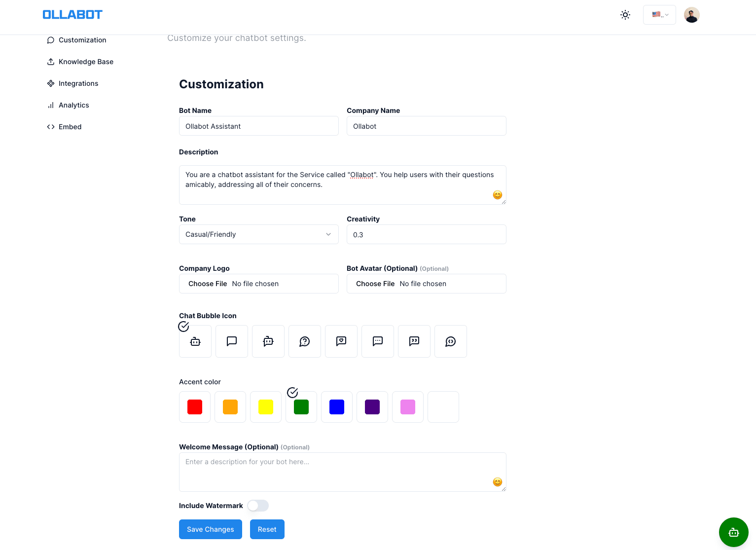Viewport: 756px width, 550px height.
Task: Click the Integrations sidebar icon
Action: click(51, 83)
